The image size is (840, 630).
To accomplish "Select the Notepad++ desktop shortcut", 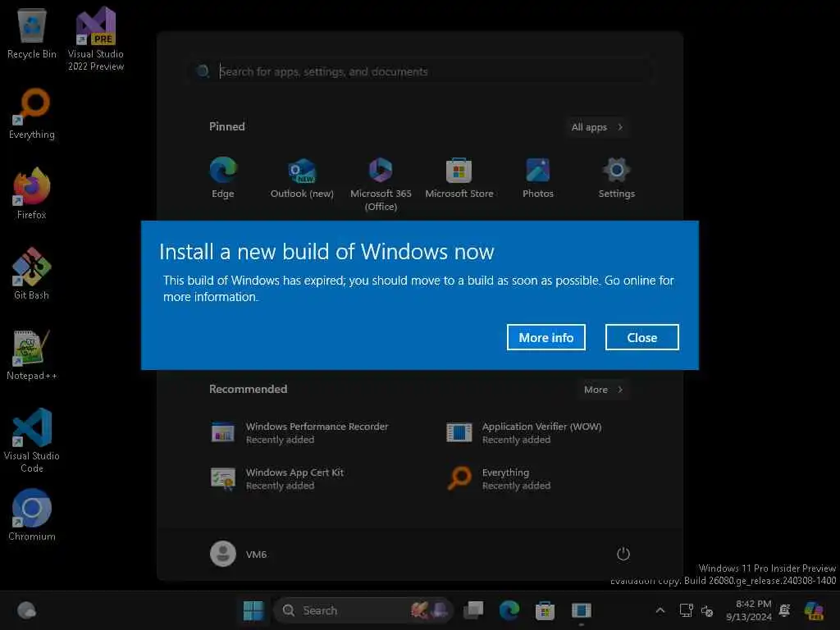I will click(x=32, y=354).
